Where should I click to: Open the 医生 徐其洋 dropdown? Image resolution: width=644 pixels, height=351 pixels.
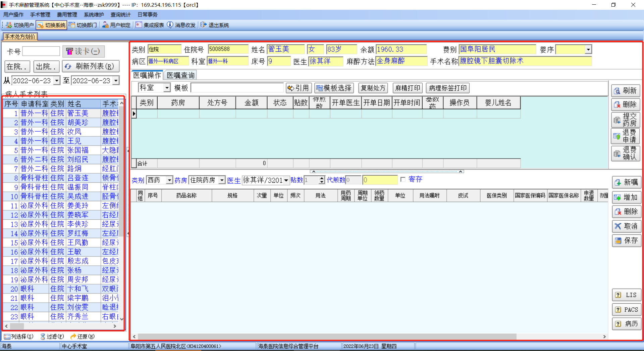coord(286,180)
